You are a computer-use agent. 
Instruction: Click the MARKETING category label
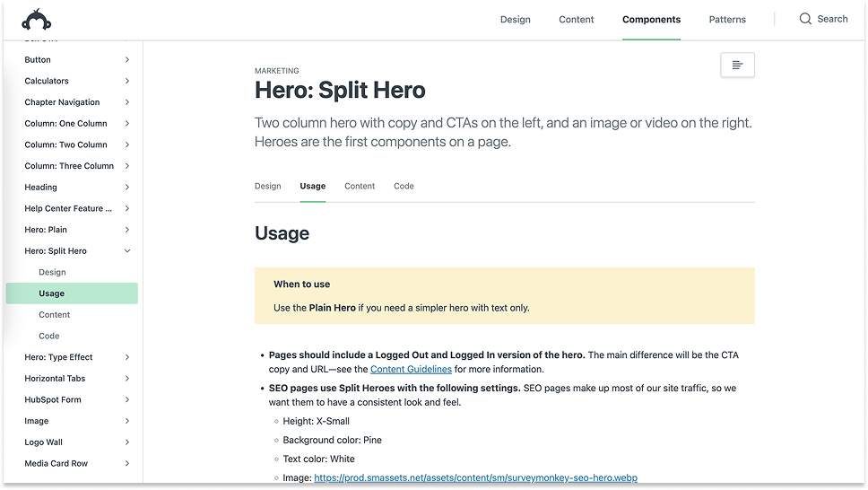point(277,71)
